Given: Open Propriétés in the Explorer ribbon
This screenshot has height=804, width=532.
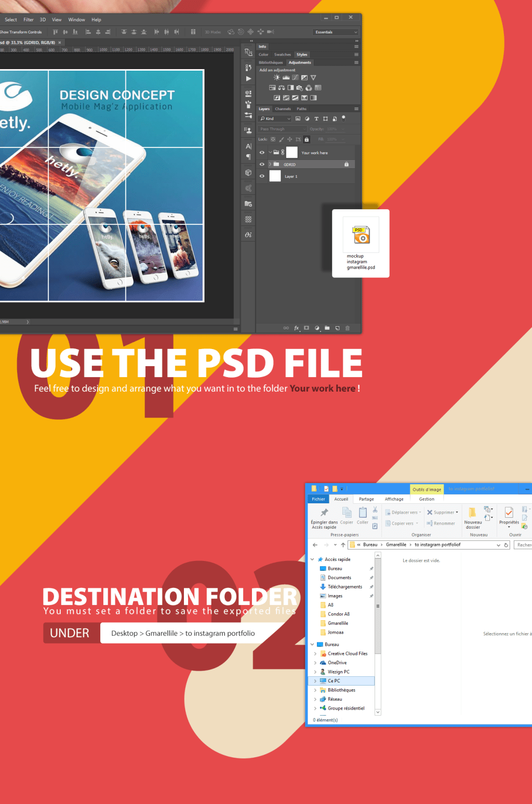Looking at the screenshot, I should coord(508,518).
